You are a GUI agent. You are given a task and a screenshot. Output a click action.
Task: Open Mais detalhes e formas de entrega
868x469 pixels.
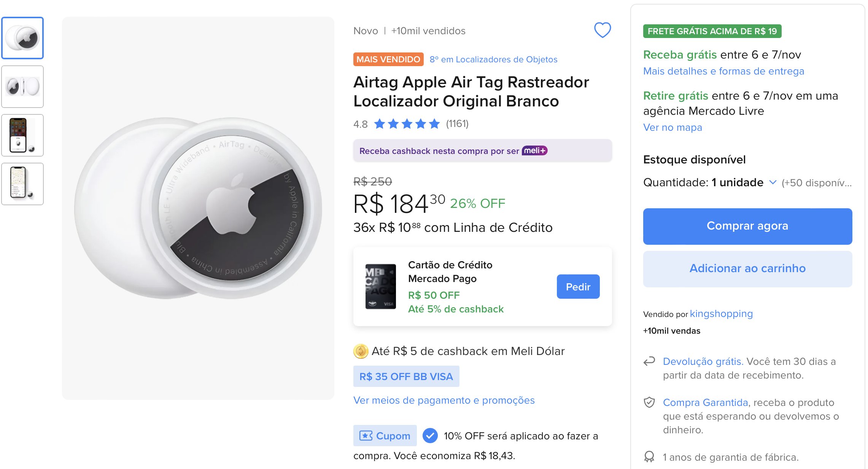(x=723, y=71)
